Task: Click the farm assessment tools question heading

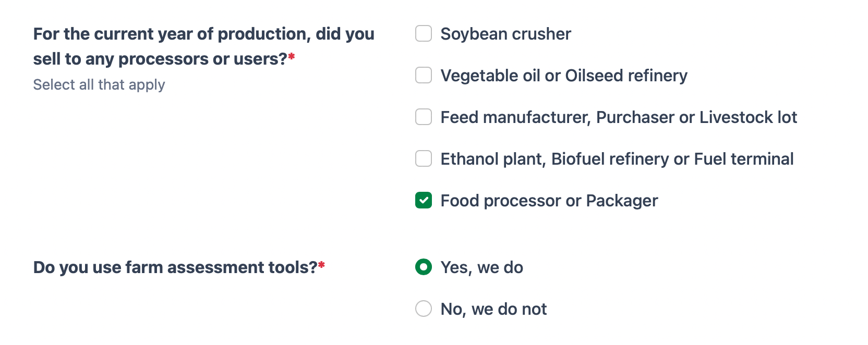Action: (x=175, y=267)
